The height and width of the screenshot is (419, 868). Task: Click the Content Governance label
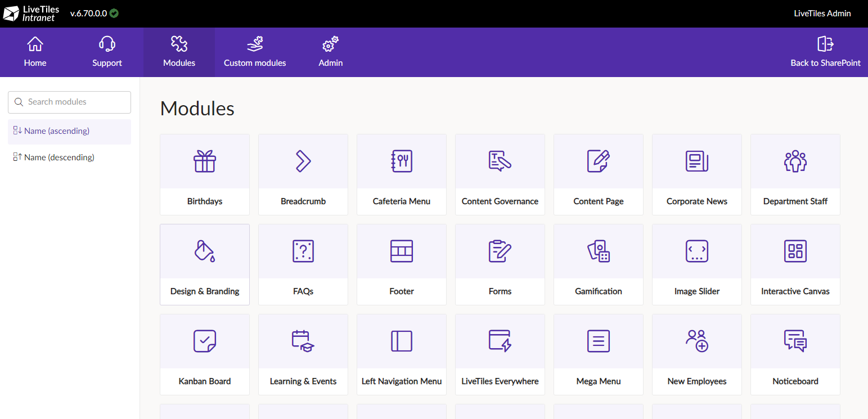pos(500,201)
